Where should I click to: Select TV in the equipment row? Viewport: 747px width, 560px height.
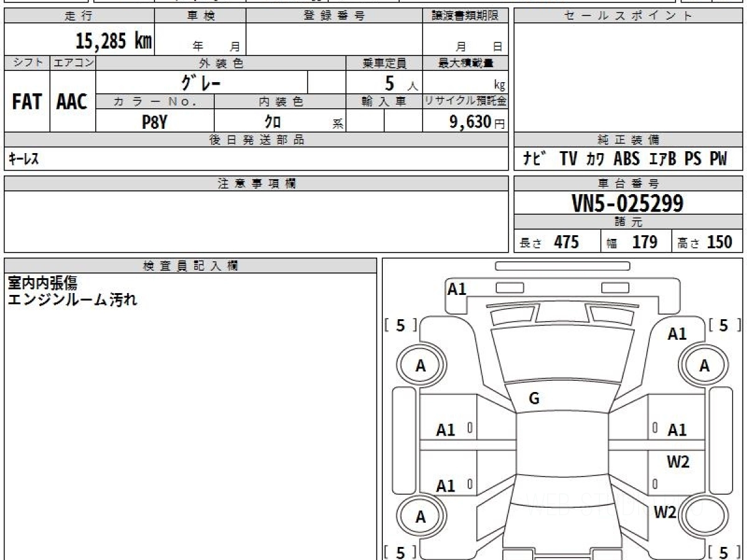(568, 159)
